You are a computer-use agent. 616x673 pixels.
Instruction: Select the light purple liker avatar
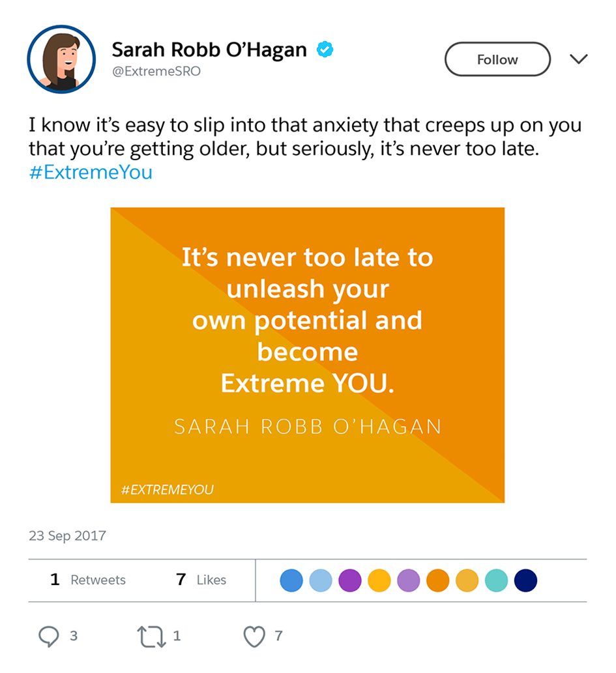[409, 580]
